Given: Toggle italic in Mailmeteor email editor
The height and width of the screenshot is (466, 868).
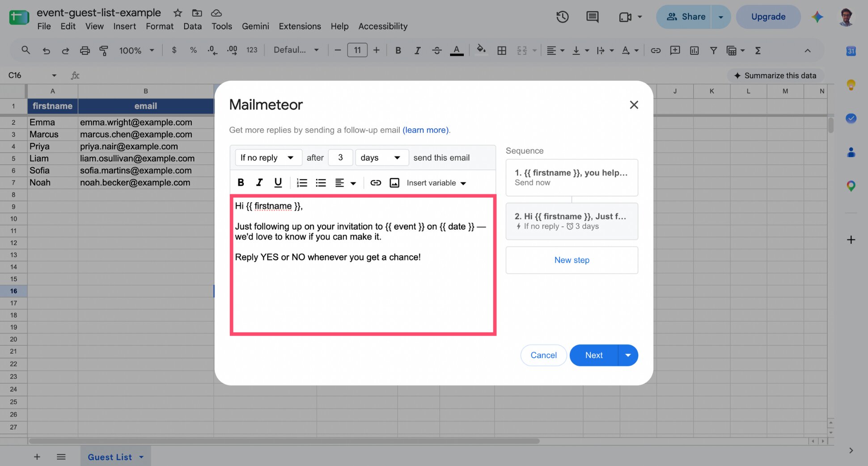Looking at the screenshot, I should point(259,182).
